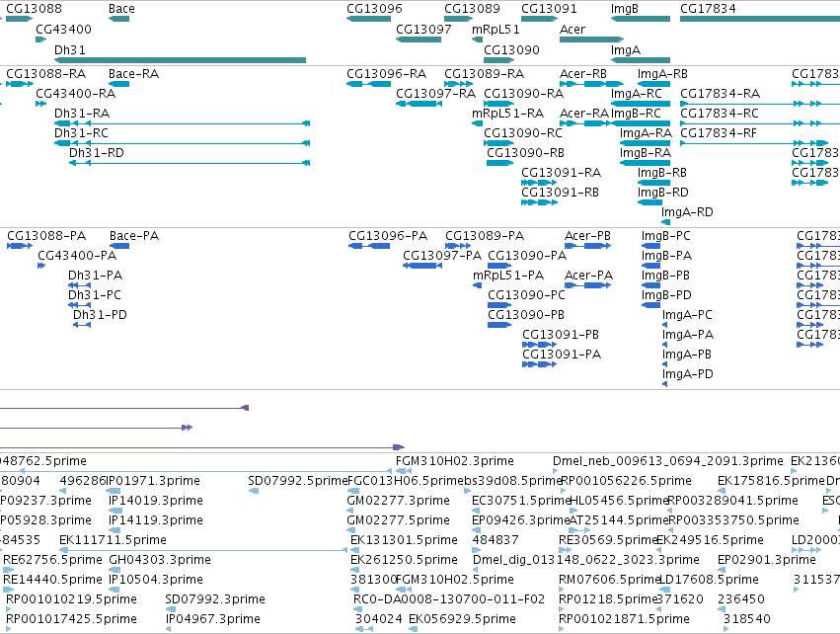
Task: Click the EK111711.5prime EST label
Action: point(114,539)
